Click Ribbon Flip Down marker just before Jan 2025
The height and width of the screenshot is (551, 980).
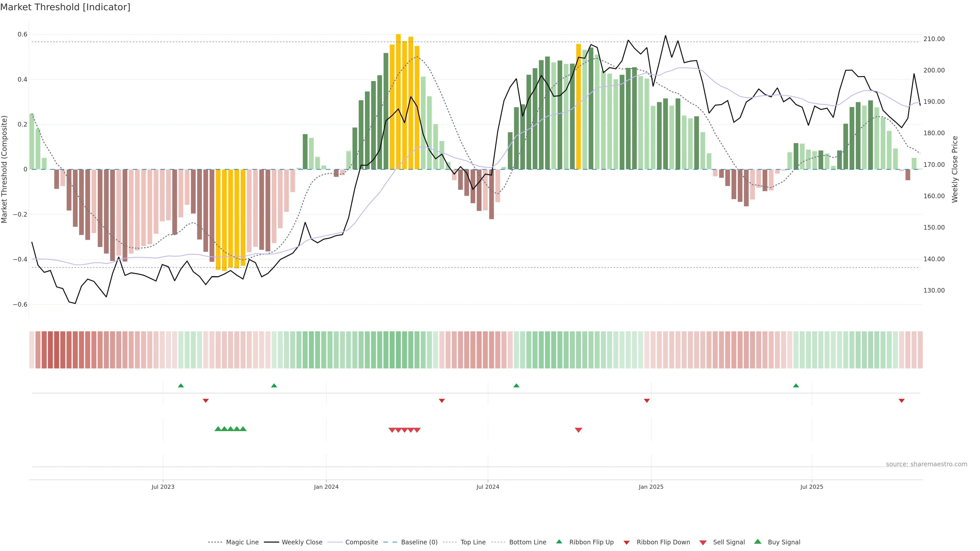[x=647, y=400]
